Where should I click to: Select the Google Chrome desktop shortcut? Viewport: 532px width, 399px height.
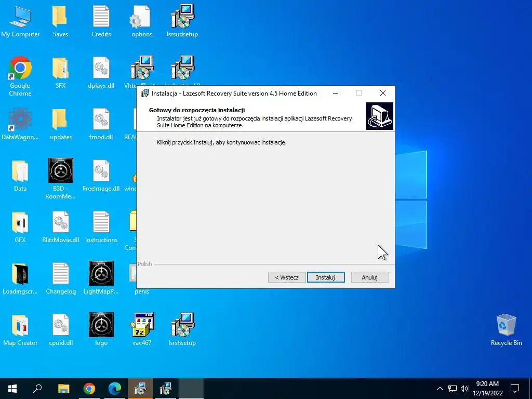20,77
